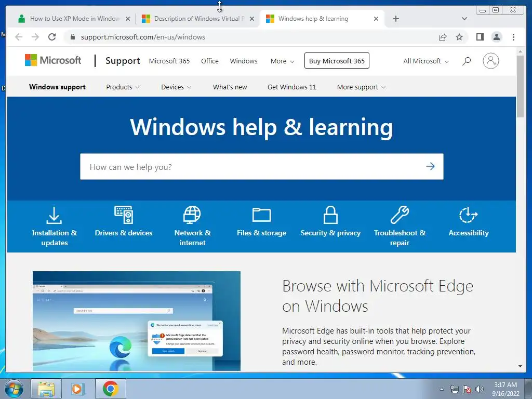This screenshot has height=399, width=532.
Task: Open the Windows nav item
Action: click(x=244, y=61)
